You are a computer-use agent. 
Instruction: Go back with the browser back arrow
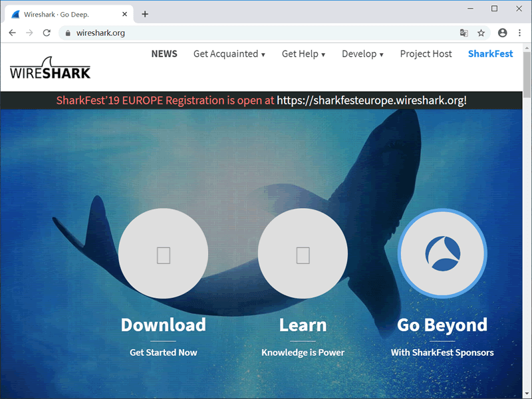click(x=12, y=33)
